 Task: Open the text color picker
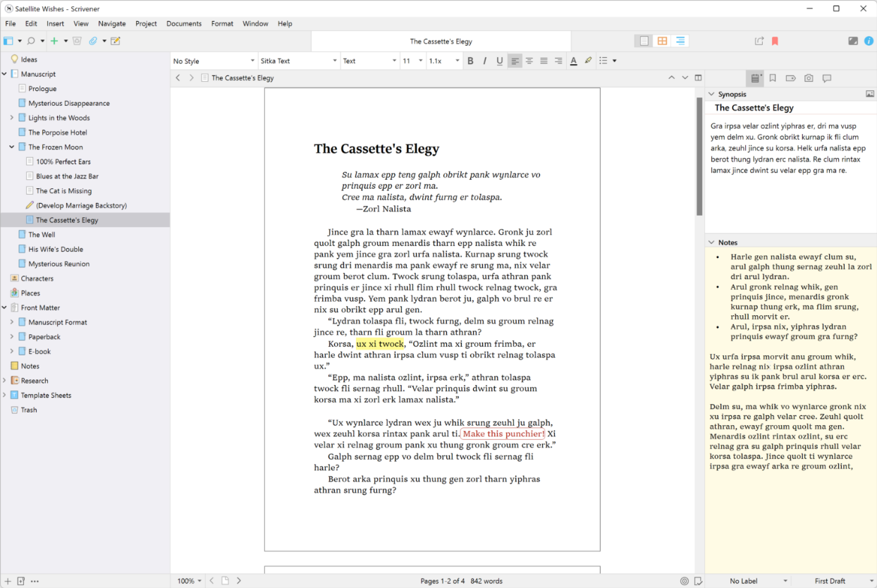tap(574, 61)
